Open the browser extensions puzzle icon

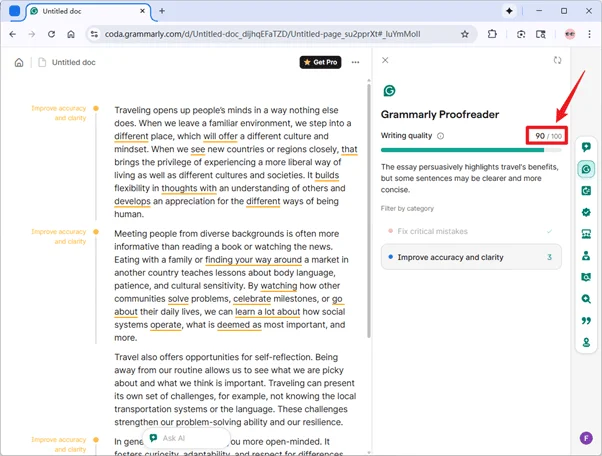(492, 34)
